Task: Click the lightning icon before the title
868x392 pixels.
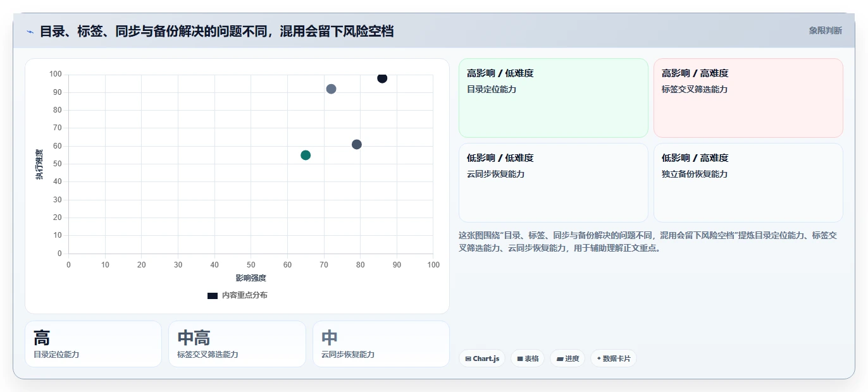Action: pyautogui.click(x=30, y=32)
